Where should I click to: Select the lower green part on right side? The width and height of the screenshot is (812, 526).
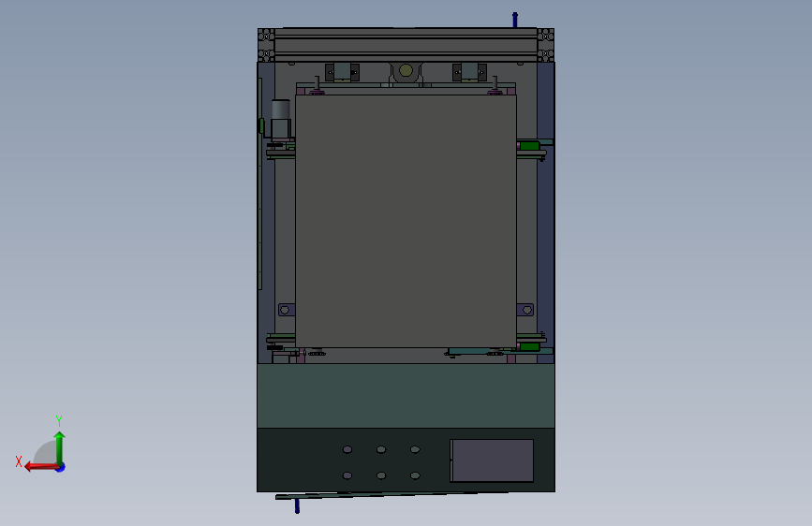pyautogui.click(x=530, y=346)
